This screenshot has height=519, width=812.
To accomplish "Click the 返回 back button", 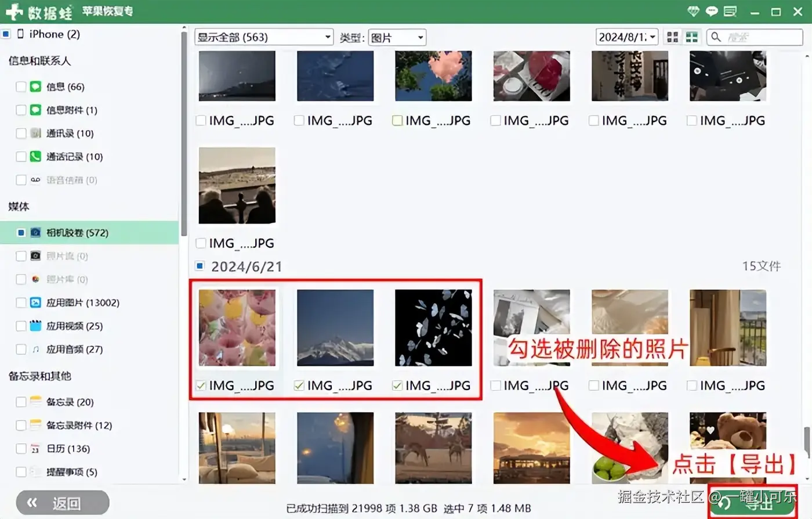I will pos(63,503).
